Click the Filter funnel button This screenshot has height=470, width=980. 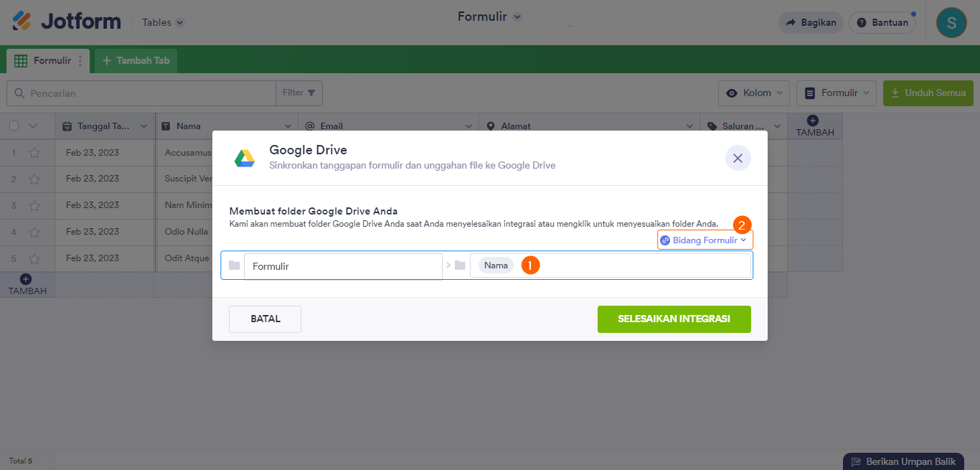coord(299,93)
